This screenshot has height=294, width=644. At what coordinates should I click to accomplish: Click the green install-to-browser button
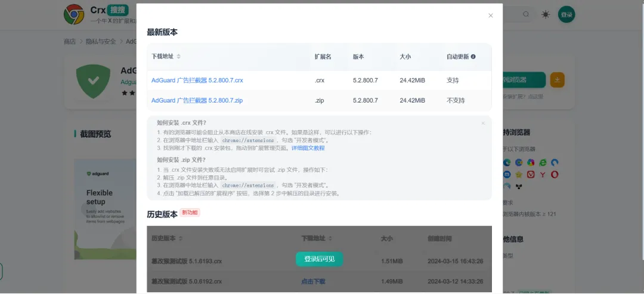(x=524, y=80)
